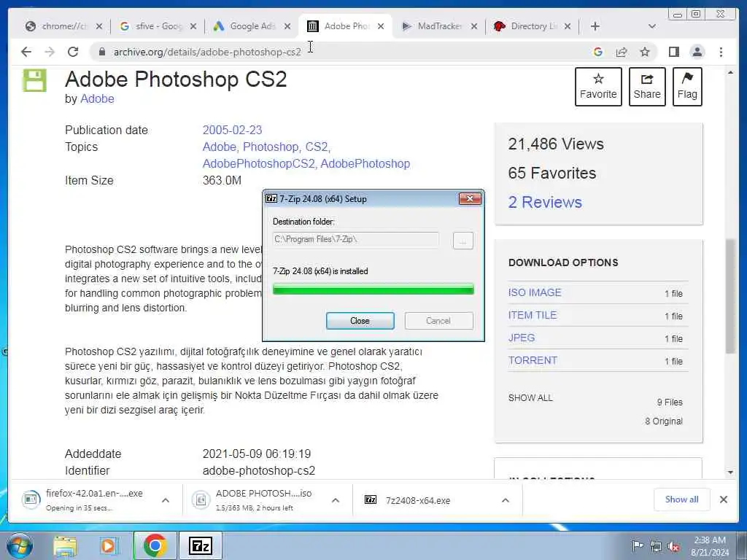
Task: Click the page vertical scrollbar thumb
Action: [x=730, y=296]
